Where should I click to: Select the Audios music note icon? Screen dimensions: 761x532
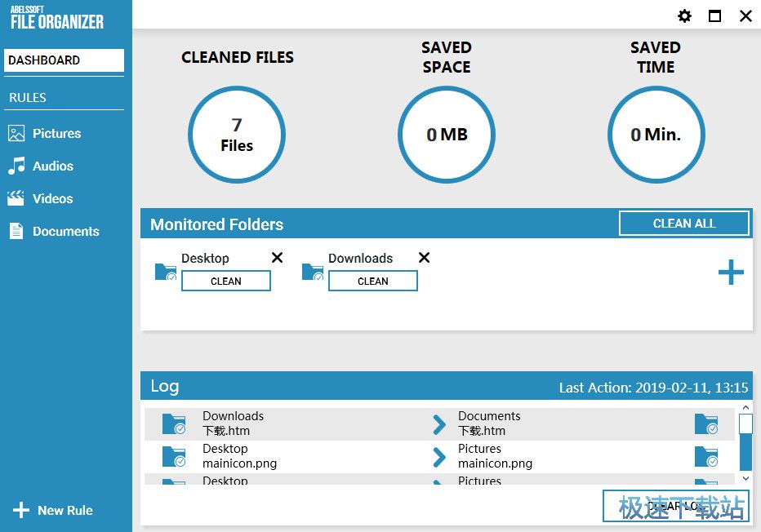coord(16,166)
